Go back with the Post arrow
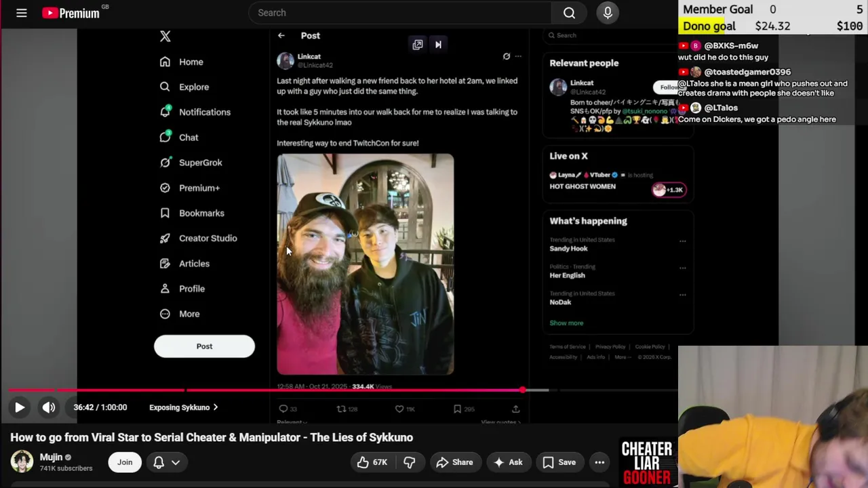Viewport: 868px width, 488px height. pyautogui.click(x=281, y=36)
